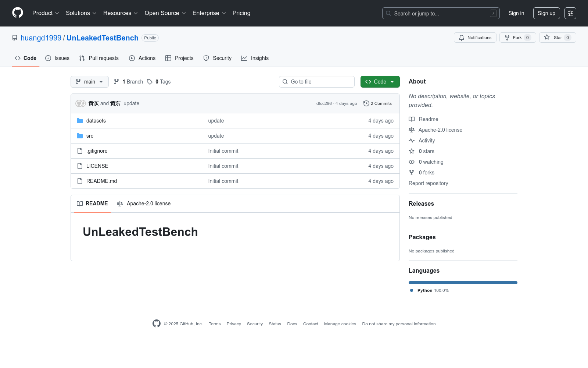Click the Notifications bell button
The width and height of the screenshot is (588, 368).
pos(475,38)
